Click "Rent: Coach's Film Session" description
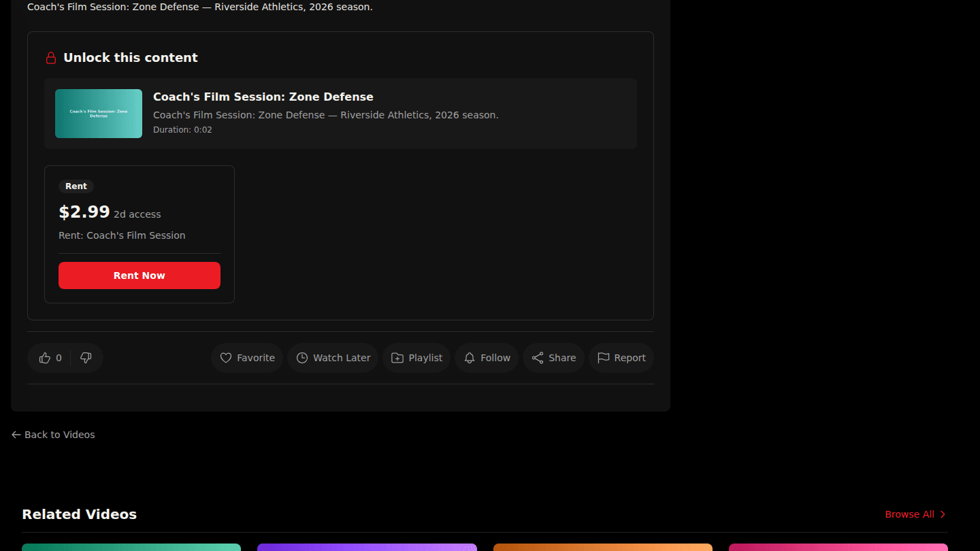Image resolution: width=980 pixels, height=551 pixels. (x=122, y=235)
